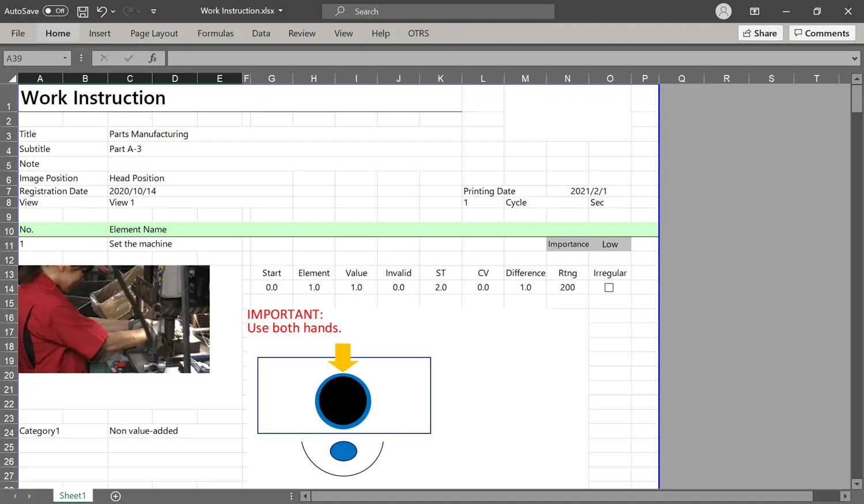This screenshot has width=864, height=504.
Task: Click the Importance label cell
Action: coord(568,244)
